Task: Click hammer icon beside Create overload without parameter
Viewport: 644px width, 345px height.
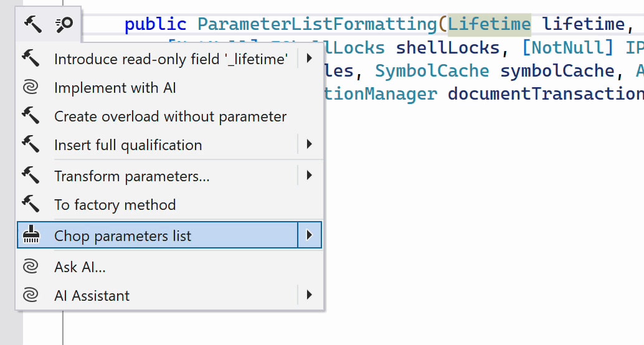Action: (x=31, y=116)
